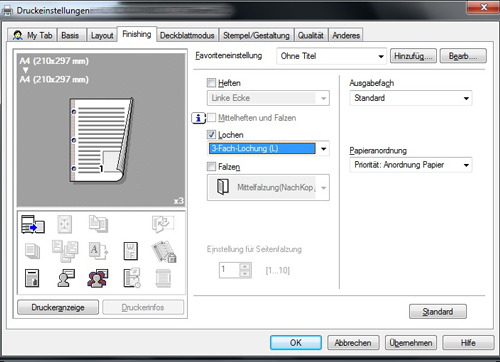Click the My Tab person icon
Image resolution: width=500 pixels, height=362 pixels.
(17, 35)
